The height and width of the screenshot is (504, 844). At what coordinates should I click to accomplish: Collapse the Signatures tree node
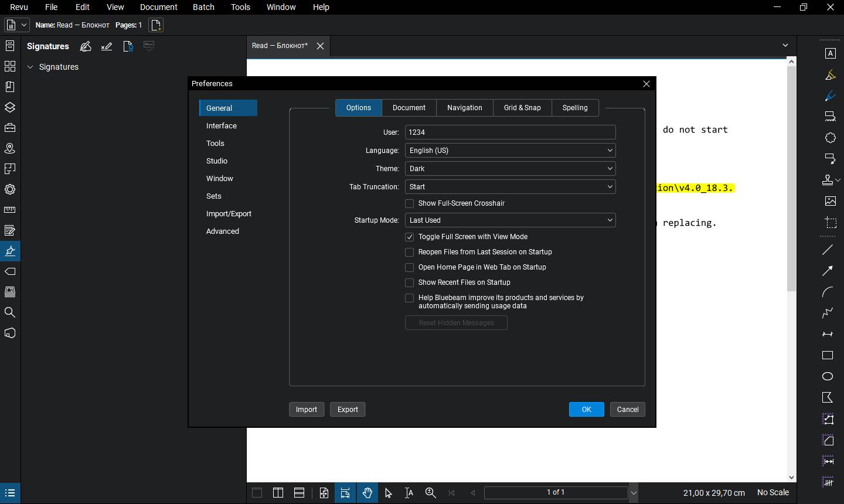coord(30,67)
